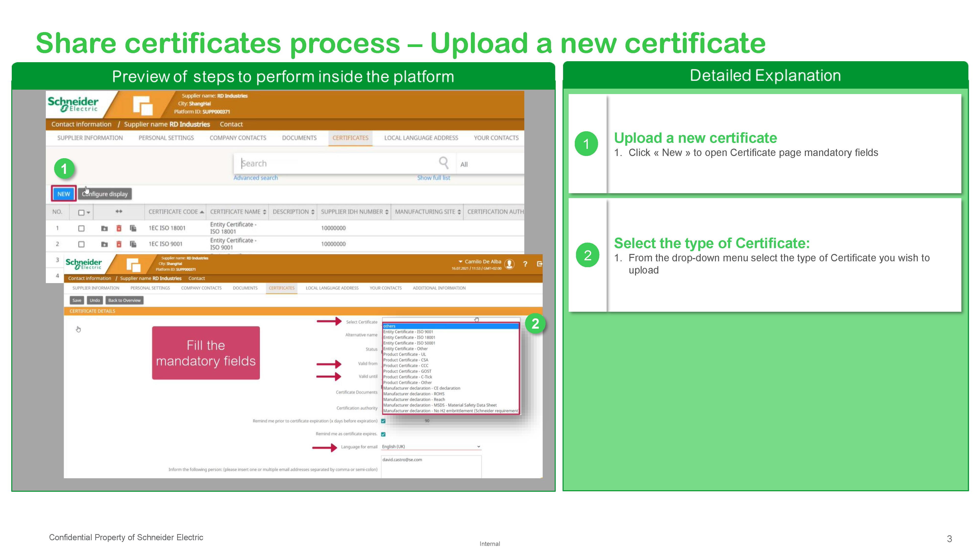Viewport: 980px width, 551px height.
Task: Toggle remind me as certificate expires checkbox
Action: [383, 434]
